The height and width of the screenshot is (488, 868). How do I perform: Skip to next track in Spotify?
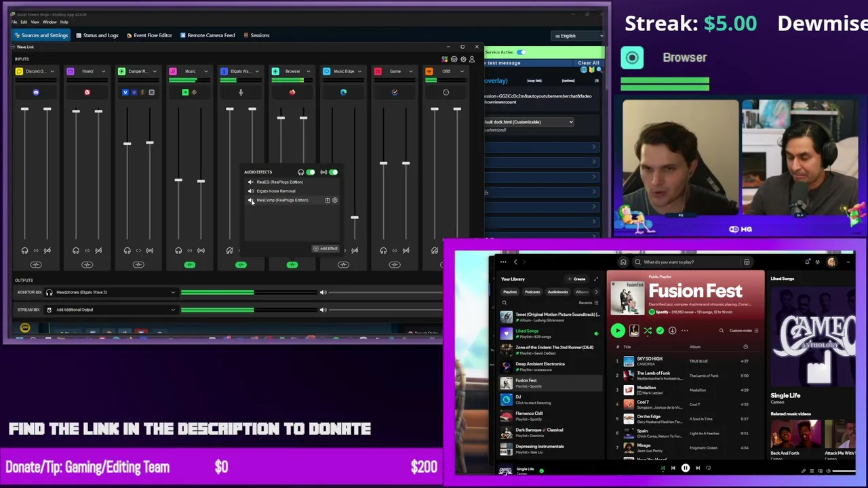pyautogui.click(x=698, y=468)
